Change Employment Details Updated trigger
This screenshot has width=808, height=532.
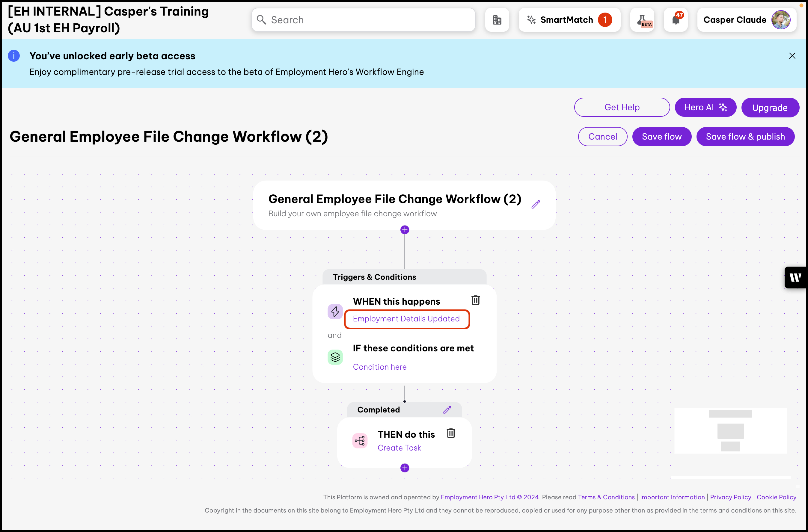[x=406, y=319]
